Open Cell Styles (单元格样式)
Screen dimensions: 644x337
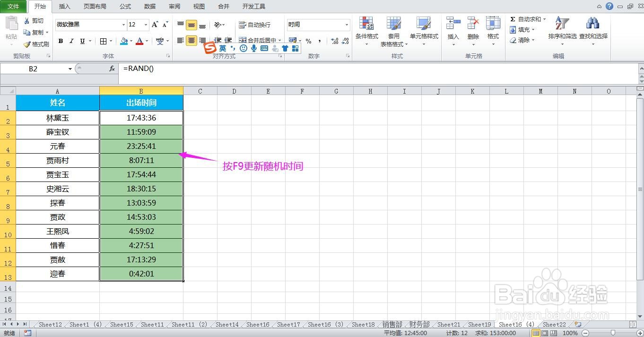click(x=424, y=31)
